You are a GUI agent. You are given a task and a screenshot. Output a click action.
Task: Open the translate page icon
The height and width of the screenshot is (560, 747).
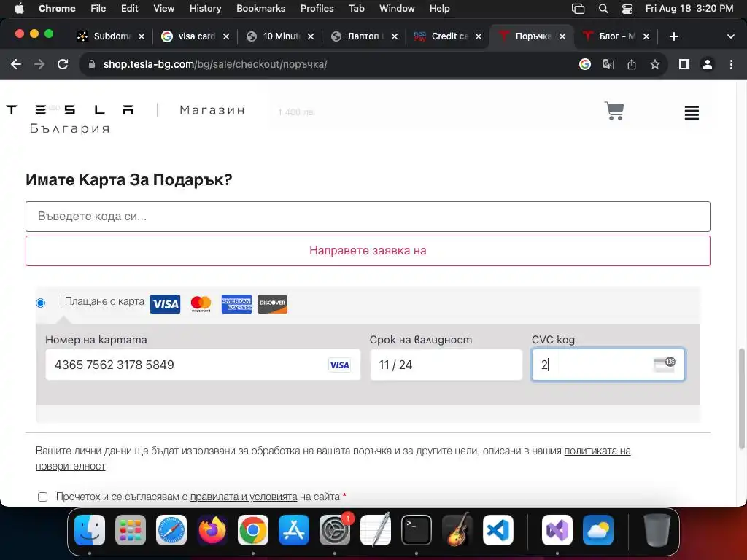click(608, 64)
